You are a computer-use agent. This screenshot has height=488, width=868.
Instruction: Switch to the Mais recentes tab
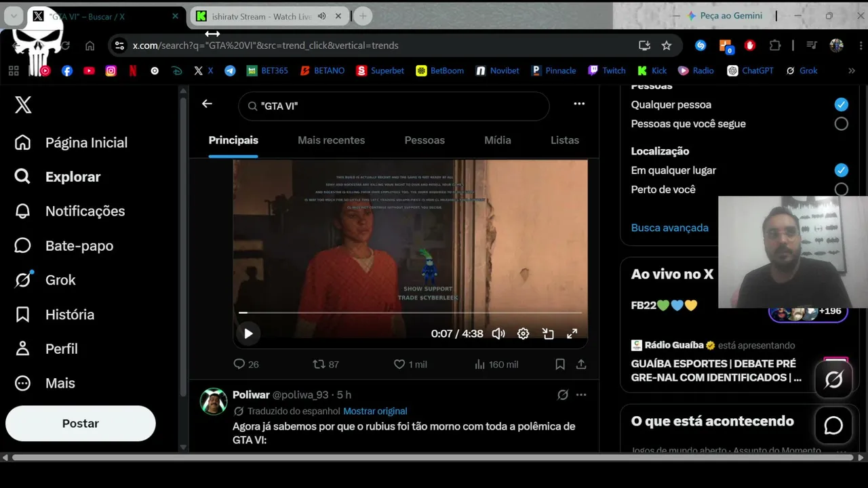(331, 140)
